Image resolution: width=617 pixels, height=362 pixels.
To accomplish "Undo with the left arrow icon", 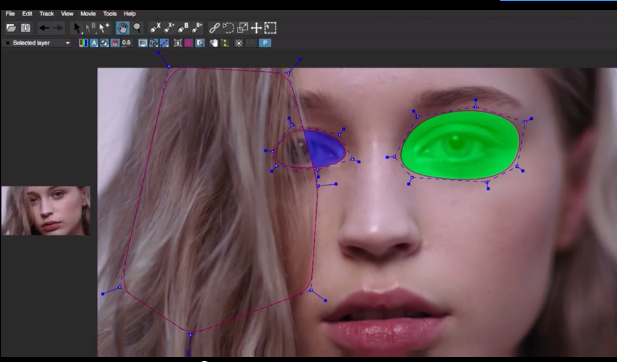I will point(44,28).
